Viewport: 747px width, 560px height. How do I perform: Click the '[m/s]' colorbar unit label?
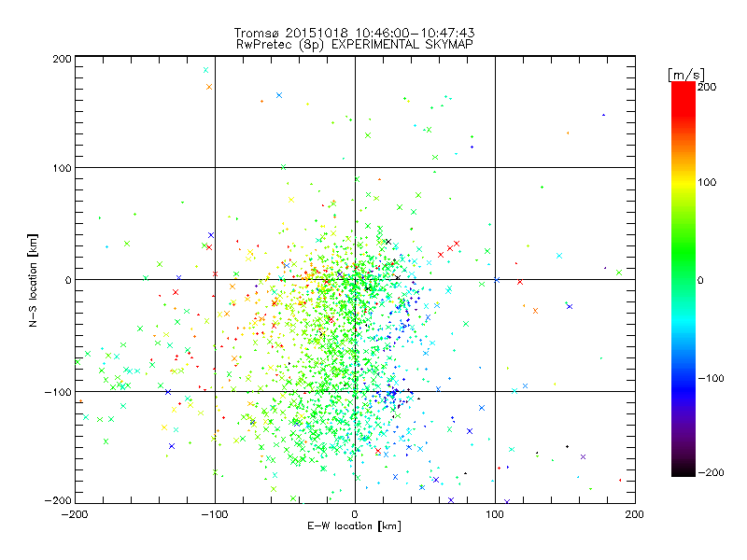pyautogui.click(x=686, y=75)
